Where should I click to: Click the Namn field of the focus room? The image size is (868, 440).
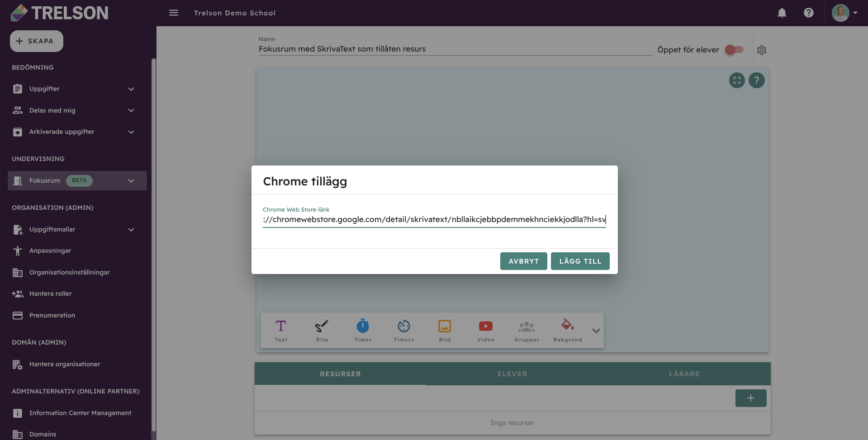(x=456, y=49)
